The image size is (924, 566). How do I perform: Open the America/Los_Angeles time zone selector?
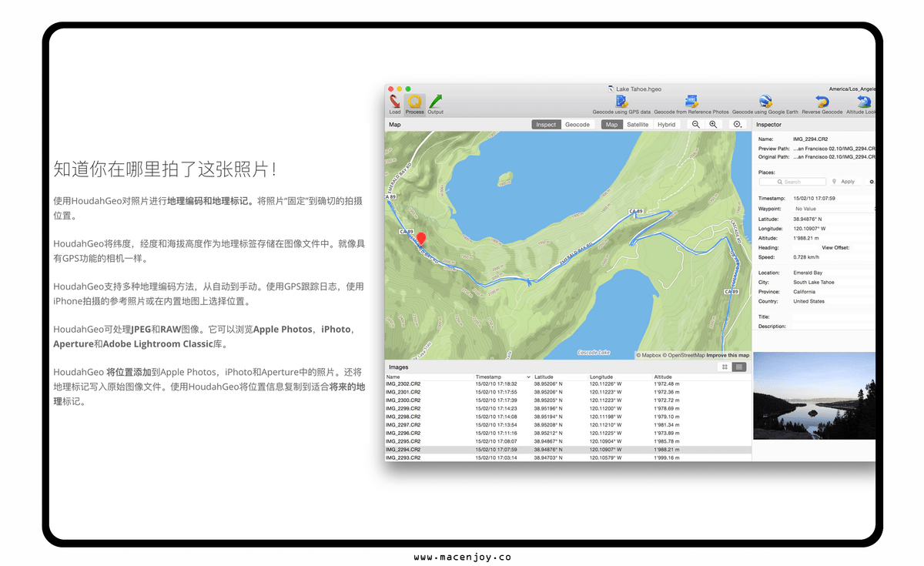852,89
